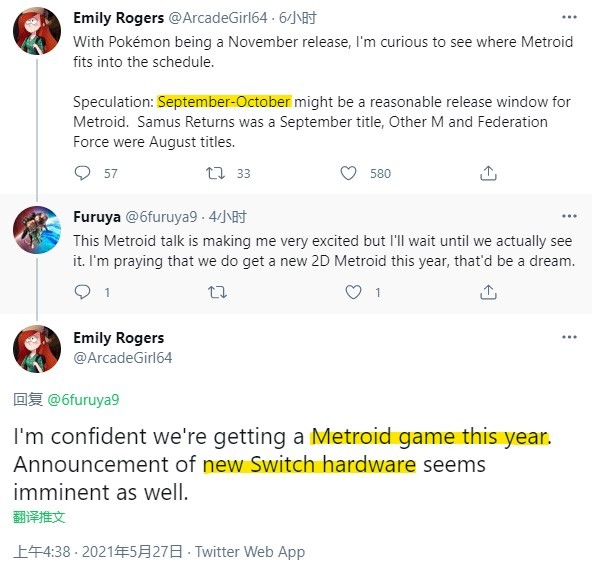This screenshot has height=567, width=592.
Task: Open more options menu on Furuya's tweet
Action: pos(569,216)
